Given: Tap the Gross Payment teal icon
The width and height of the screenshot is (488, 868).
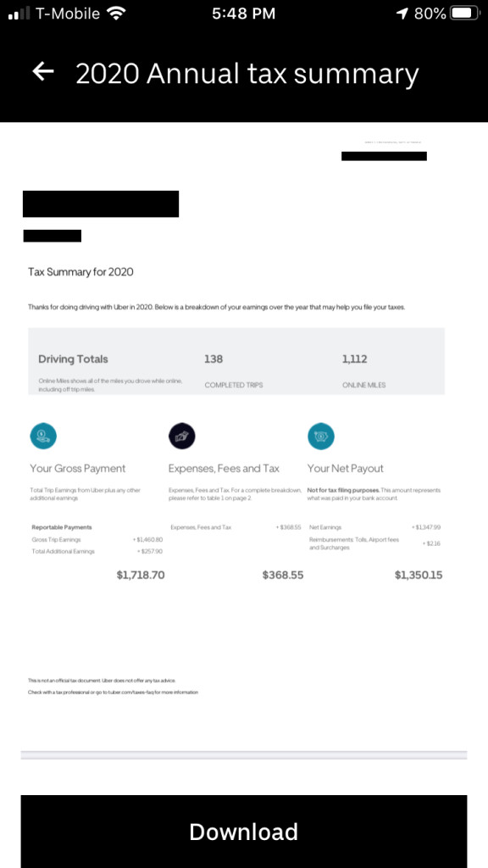Looking at the screenshot, I should [43, 437].
